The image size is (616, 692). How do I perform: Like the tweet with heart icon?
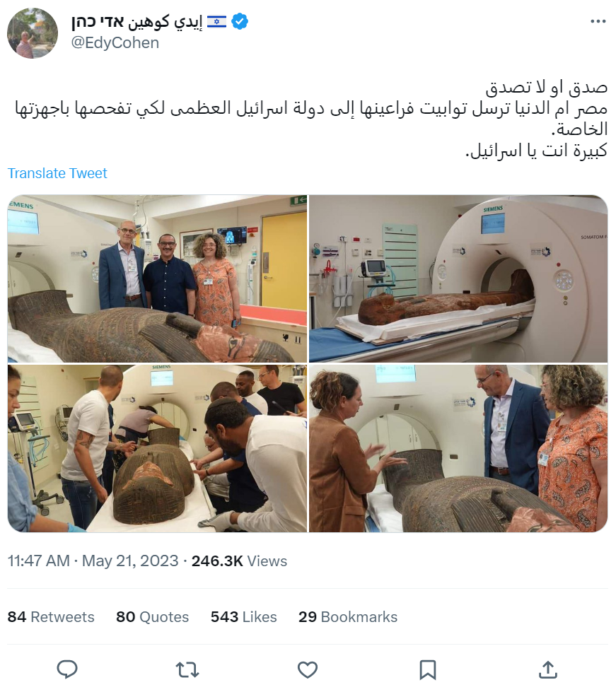pyautogui.click(x=308, y=669)
